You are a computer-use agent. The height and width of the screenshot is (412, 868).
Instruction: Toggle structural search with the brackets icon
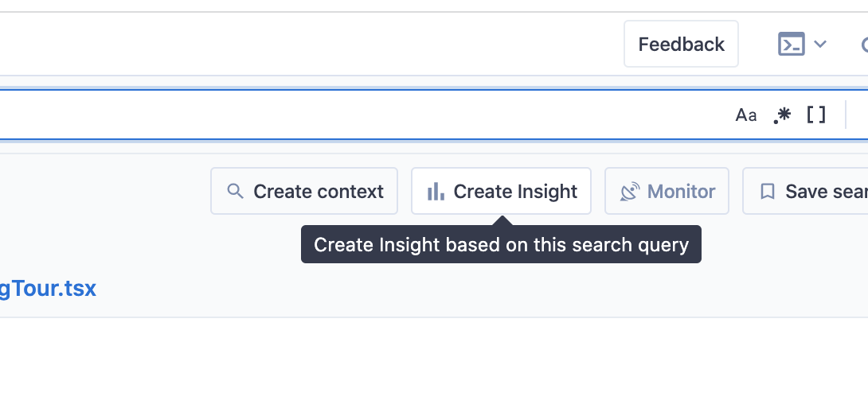[x=816, y=115]
